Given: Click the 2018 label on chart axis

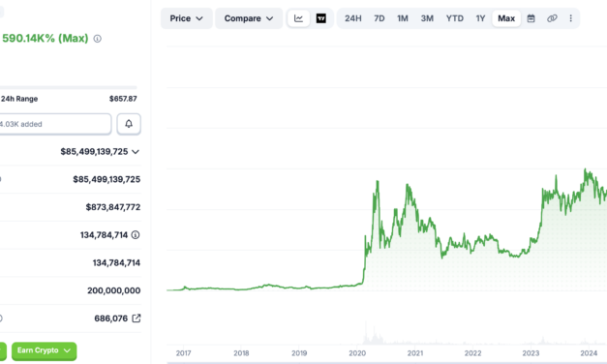Looking at the screenshot, I should click(x=241, y=353).
